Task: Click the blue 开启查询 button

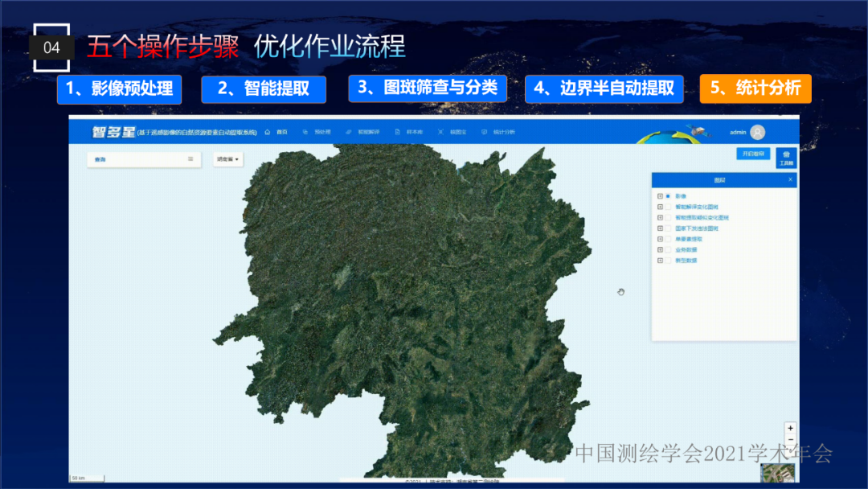Action: [753, 154]
